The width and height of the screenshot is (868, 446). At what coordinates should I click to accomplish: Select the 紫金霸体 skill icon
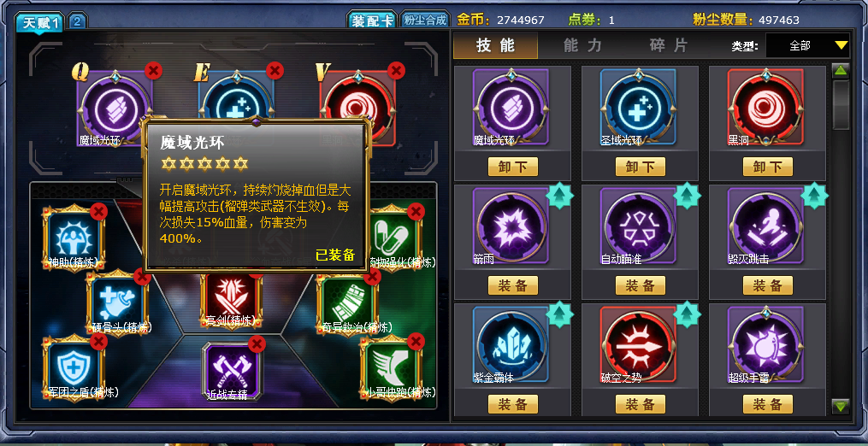pyautogui.click(x=511, y=345)
